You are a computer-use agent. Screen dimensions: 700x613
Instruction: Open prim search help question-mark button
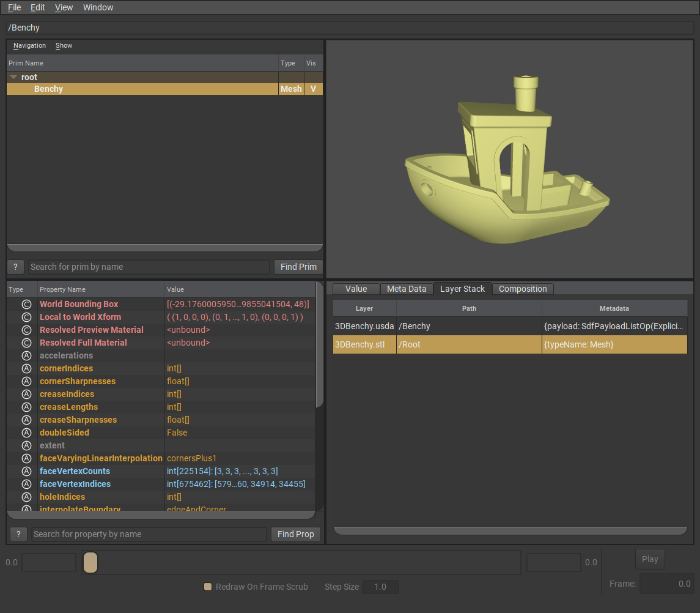16,267
